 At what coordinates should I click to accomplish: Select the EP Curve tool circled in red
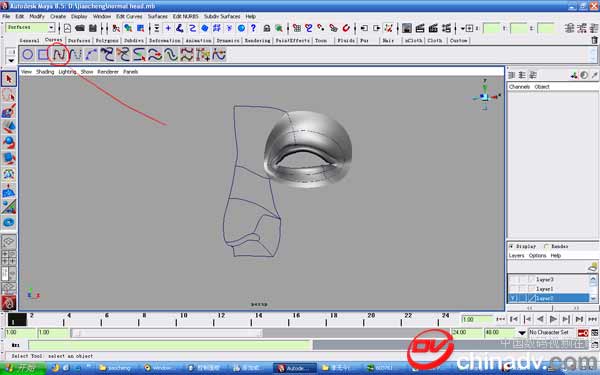pos(59,55)
